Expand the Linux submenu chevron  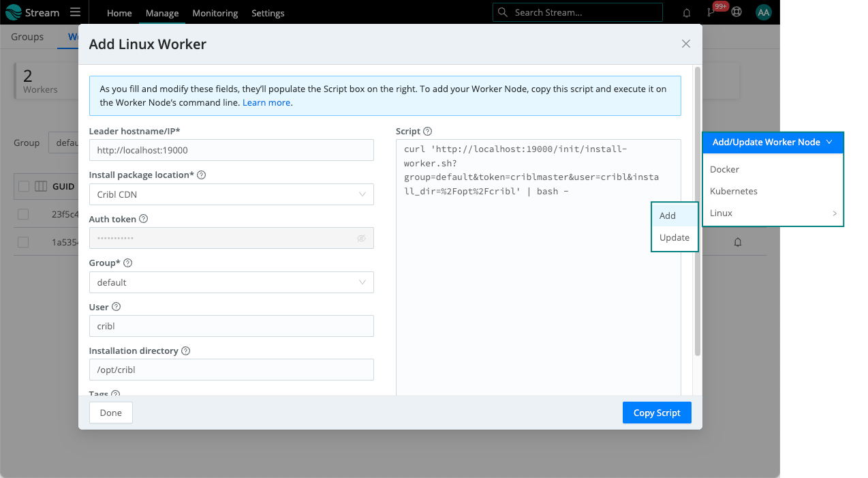click(x=835, y=213)
